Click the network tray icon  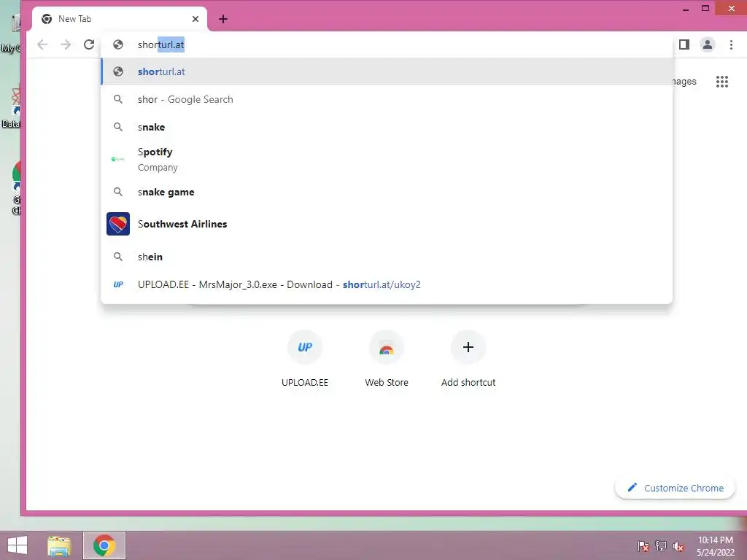click(x=661, y=546)
